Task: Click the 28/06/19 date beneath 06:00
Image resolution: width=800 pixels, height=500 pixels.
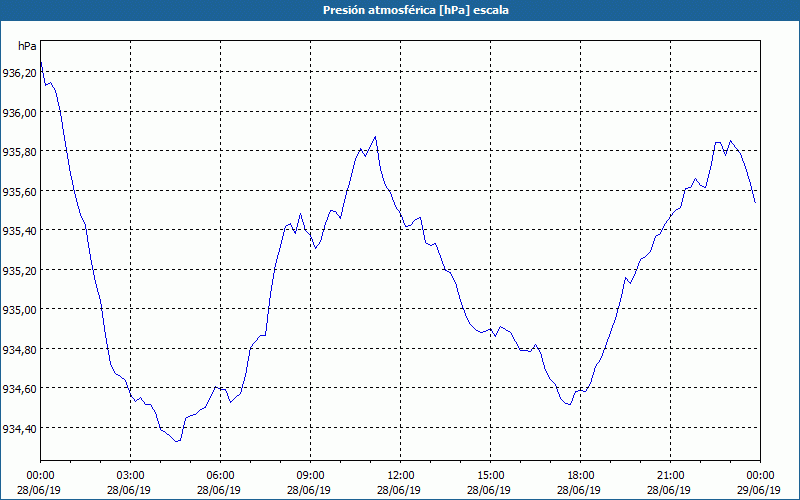Action: pos(219,490)
